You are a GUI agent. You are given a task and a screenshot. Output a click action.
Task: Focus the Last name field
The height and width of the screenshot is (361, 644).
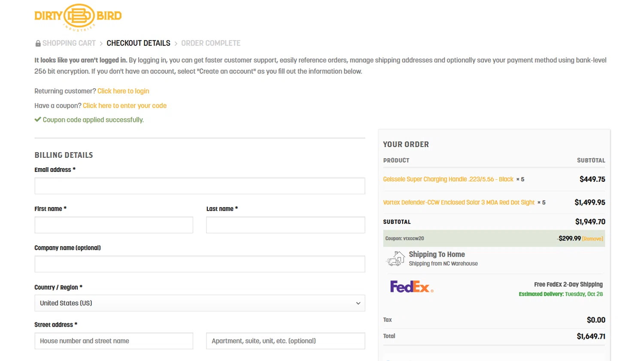(x=286, y=225)
